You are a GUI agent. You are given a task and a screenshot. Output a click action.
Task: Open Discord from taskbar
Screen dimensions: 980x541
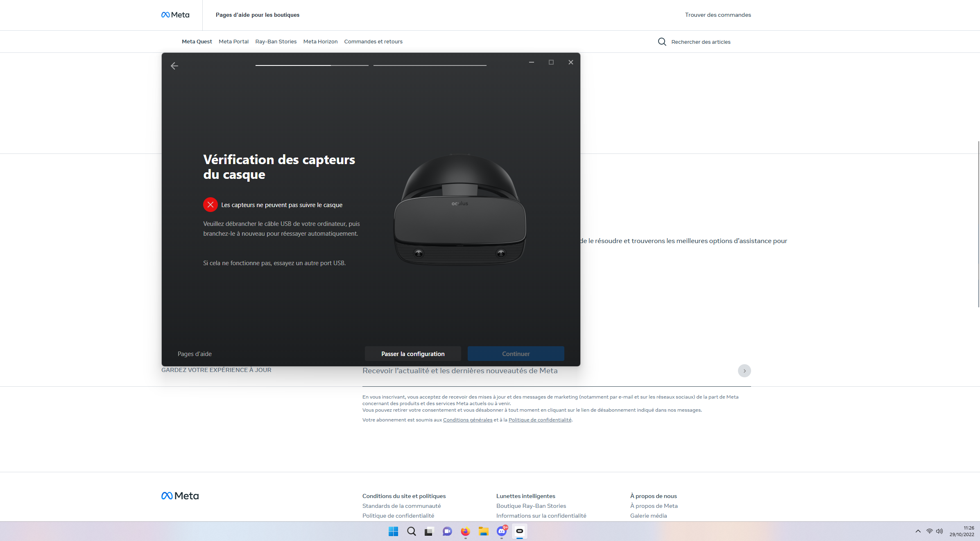point(502,531)
